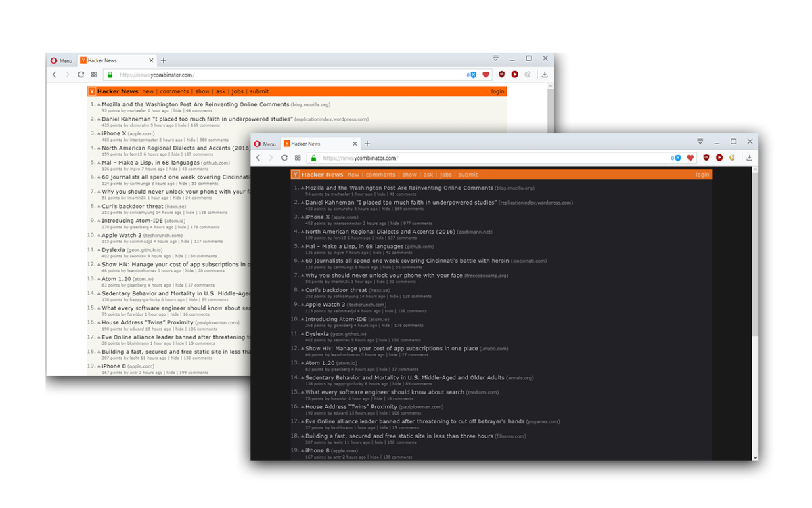Open "comments" in the dark page's orange navbar
Screen dimensions: 812x508
[x=380, y=175]
